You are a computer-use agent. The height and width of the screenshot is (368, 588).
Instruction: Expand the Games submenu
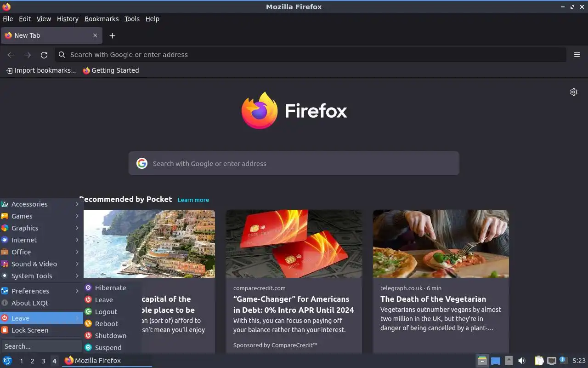click(x=41, y=216)
